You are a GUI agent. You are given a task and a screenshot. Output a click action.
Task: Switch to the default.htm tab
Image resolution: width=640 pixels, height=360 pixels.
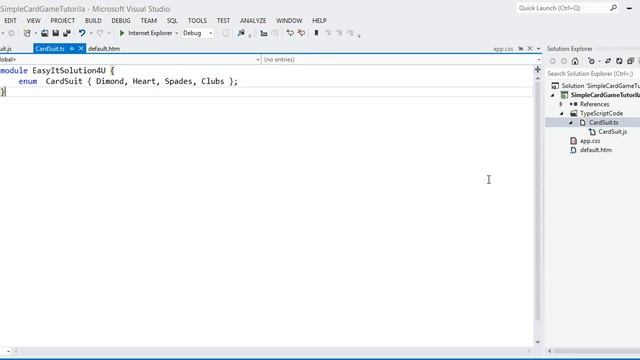[104, 49]
